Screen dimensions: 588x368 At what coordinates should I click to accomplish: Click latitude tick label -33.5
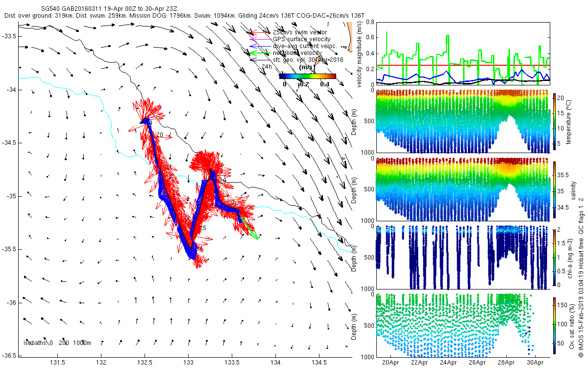9,37
